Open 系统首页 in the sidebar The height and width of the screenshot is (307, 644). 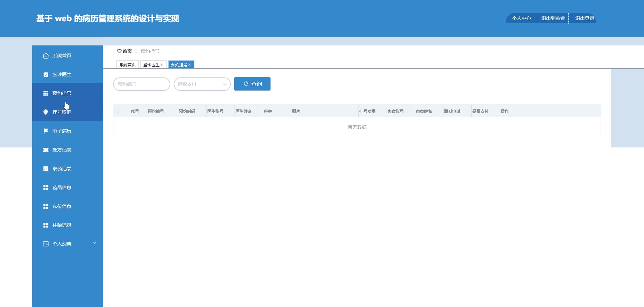click(x=68, y=56)
